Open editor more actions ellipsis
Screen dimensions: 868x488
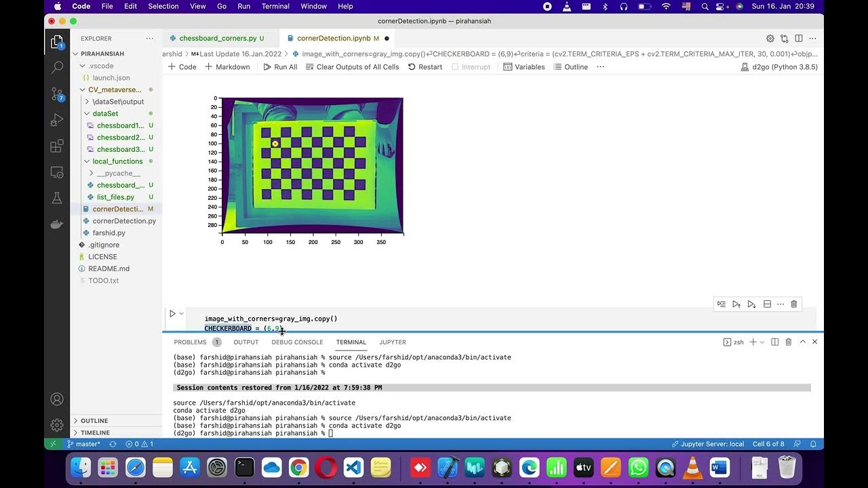tap(812, 39)
